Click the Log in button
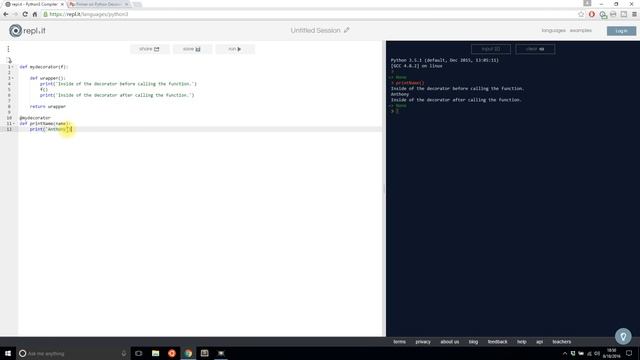This screenshot has width=640, height=360. [621, 31]
